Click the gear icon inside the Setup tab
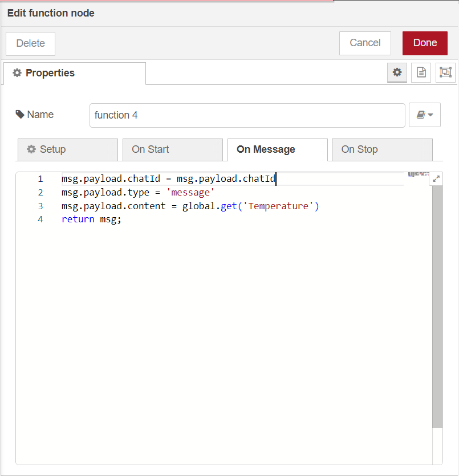 click(31, 149)
